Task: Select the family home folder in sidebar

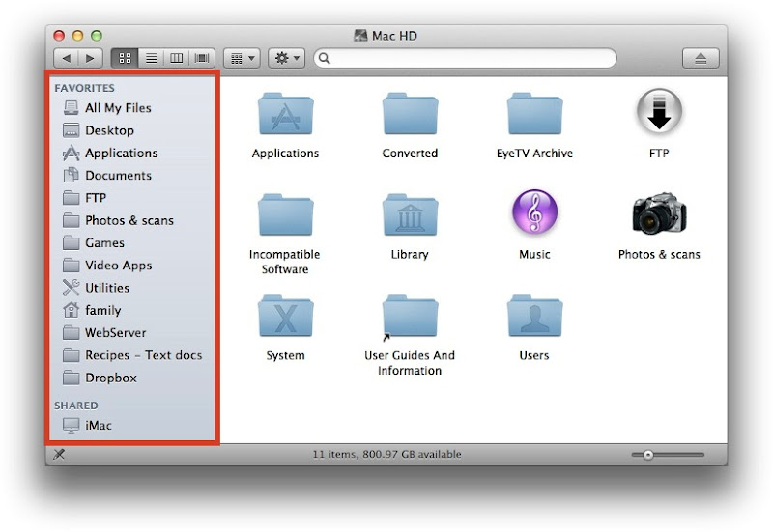Action: (92, 310)
